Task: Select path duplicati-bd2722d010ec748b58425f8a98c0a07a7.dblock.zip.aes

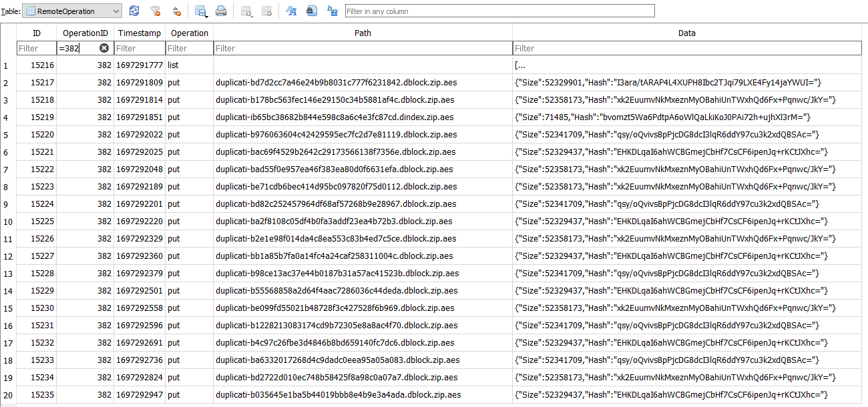Action: click(x=363, y=378)
